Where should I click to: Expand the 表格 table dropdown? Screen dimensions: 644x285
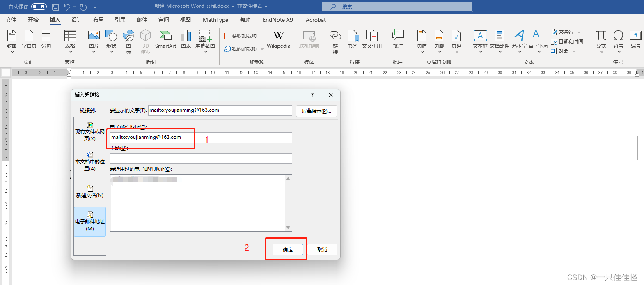[x=70, y=41]
